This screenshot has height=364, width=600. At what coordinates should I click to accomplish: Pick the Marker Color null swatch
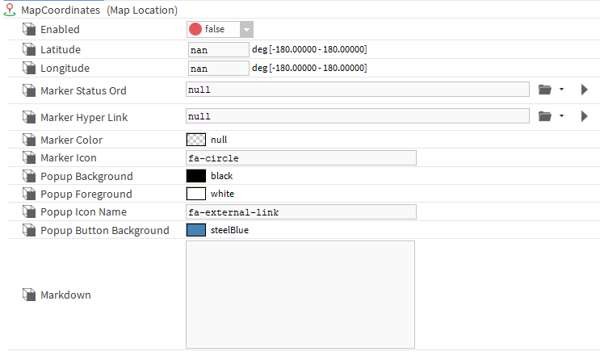tap(196, 140)
